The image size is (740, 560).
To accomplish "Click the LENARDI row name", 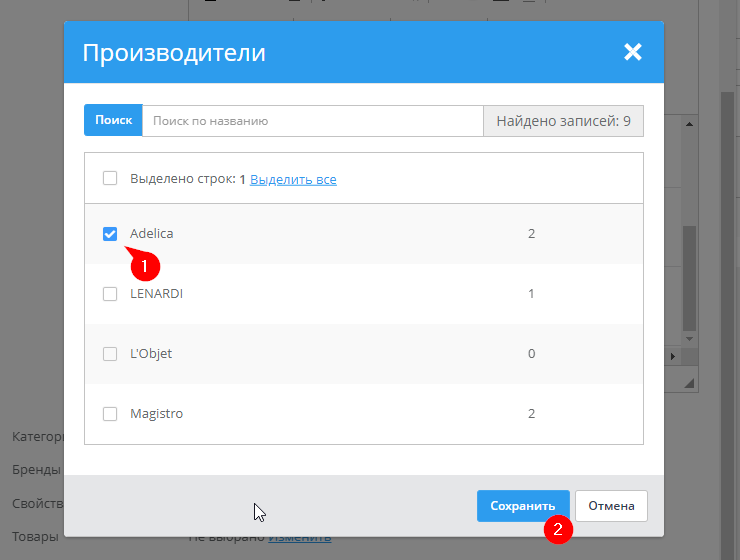I will pos(157,294).
